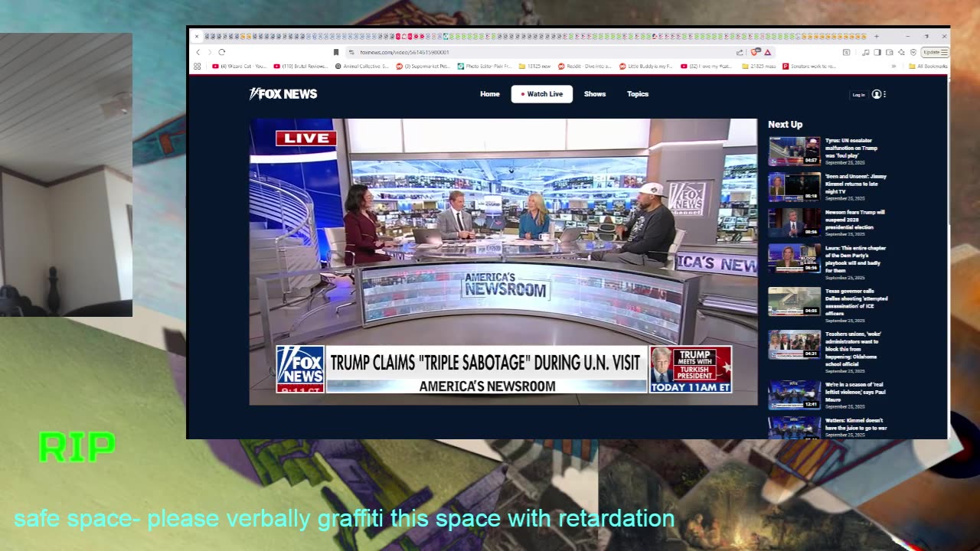This screenshot has height=551, width=980.
Task: Open Newsom fears Trump video thumbnail
Action: tap(794, 223)
